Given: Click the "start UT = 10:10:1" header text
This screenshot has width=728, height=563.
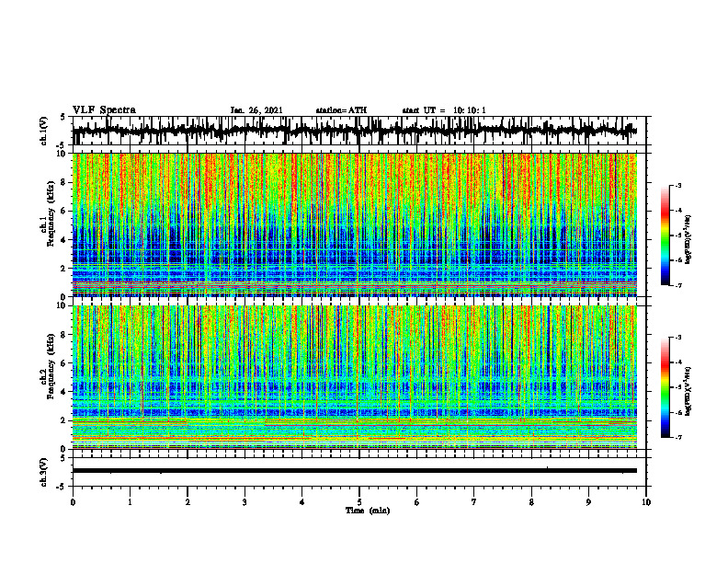Looking at the screenshot, I should tap(444, 110).
